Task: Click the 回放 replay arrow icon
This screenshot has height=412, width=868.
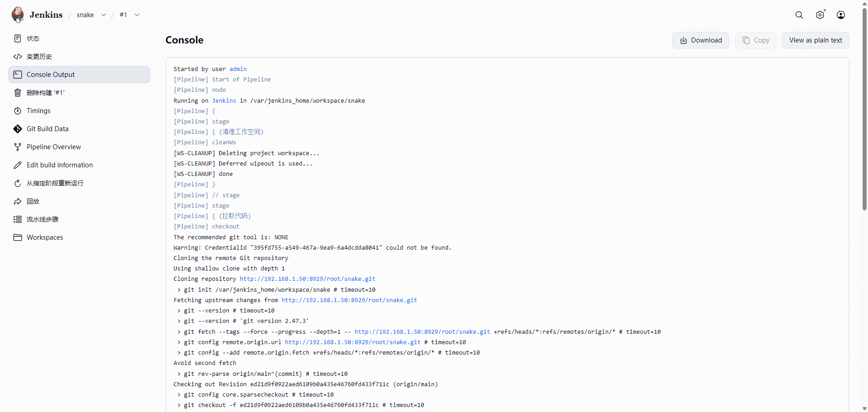Action: (x=18, y=201)
